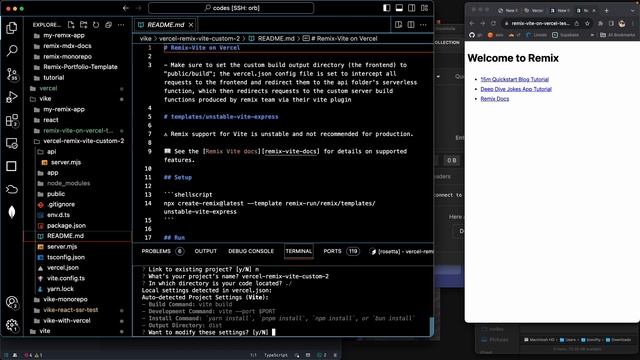The image size is (640, 360).
Task: Open editor more actions menu
Action: point(423,25)
